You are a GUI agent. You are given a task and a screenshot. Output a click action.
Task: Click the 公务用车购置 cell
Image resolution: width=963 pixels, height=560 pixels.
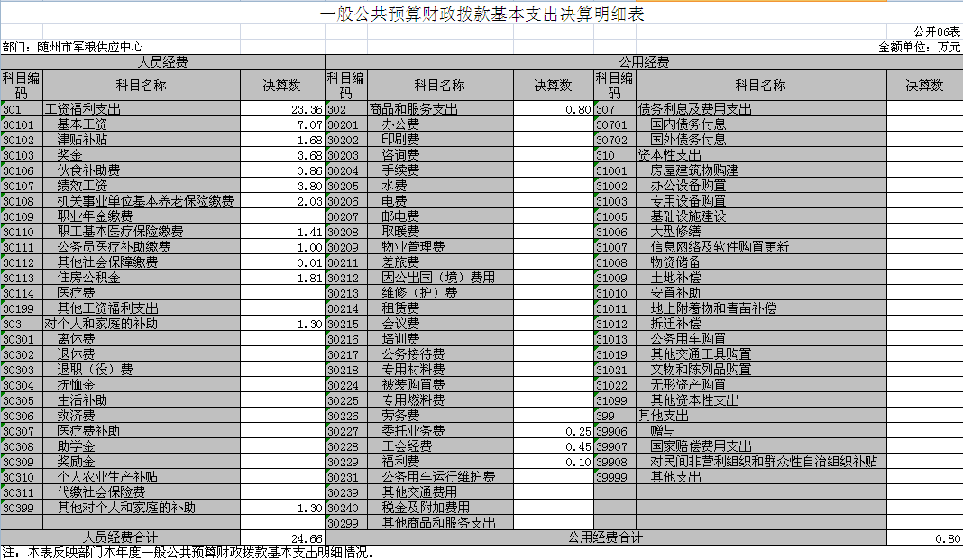[761, 340]
